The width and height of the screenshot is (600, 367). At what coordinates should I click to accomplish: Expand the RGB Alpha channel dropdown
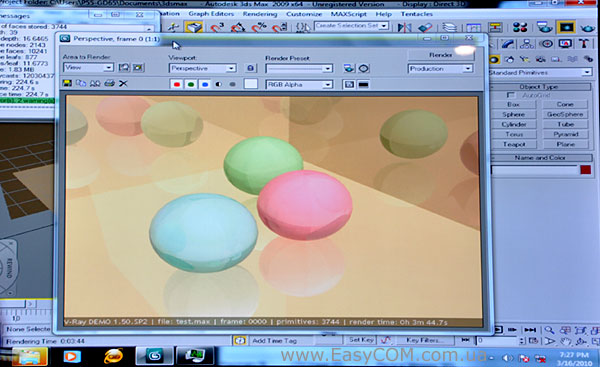(x=299, y=85)
